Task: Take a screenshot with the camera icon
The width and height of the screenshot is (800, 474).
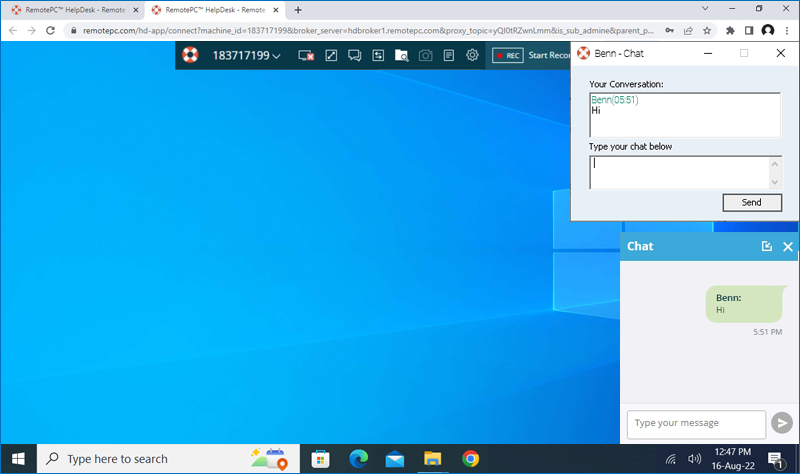Action: 426,56
